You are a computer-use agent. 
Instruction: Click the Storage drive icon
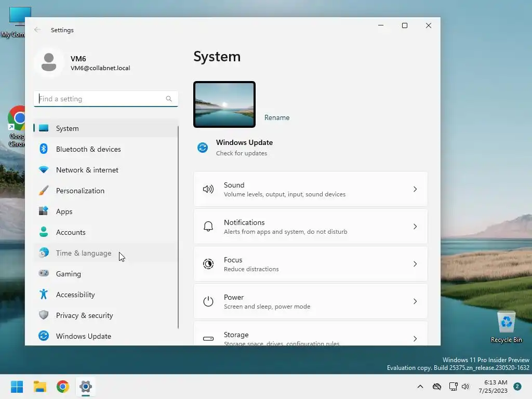click(x=208, y=339)
